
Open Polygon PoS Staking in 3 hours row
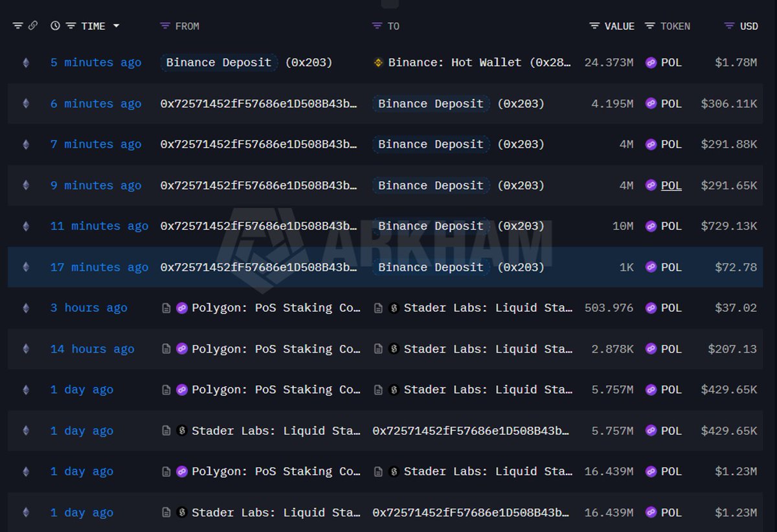tap(276, 308)
